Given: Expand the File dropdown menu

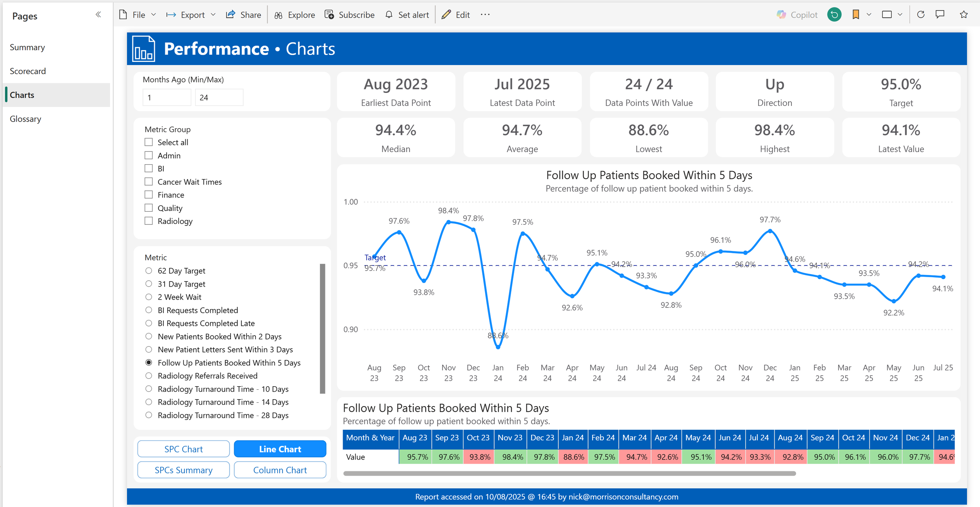Looking at the screenshot, I should (138, 15).
